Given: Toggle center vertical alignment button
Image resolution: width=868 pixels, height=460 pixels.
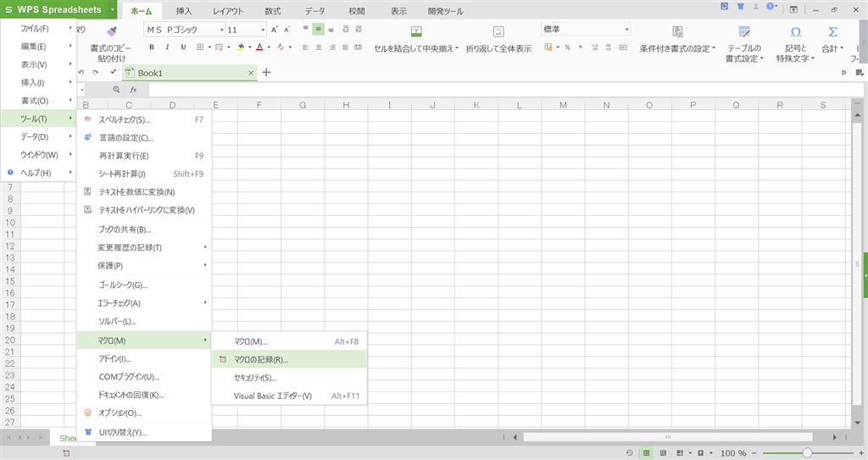Looking at the screenshot, I should 319,30.
